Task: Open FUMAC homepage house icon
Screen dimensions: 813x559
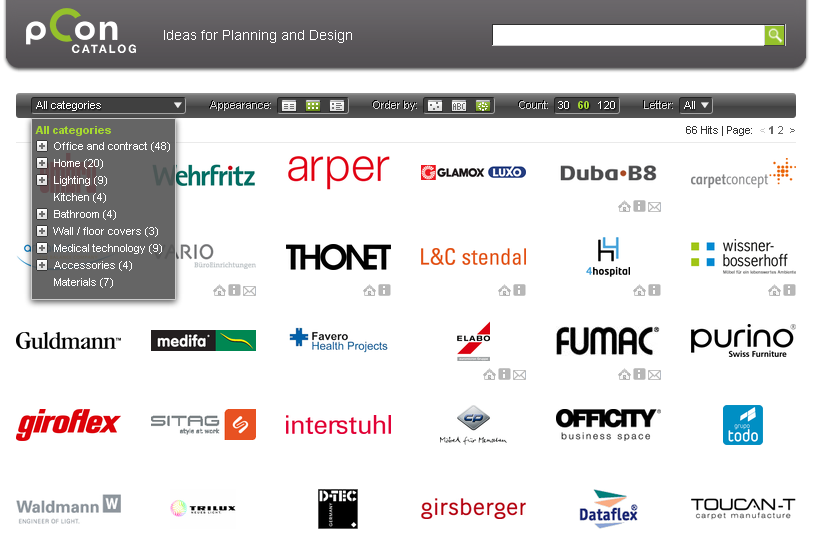Action: (x=624, y=375)
